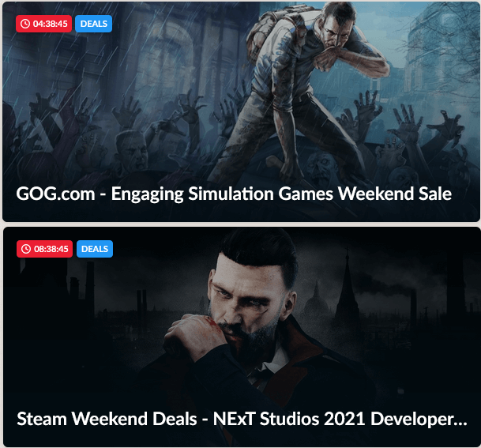Image resolution: width=481 pixels, height=448 pixels.
Task: Click the clock icon beside 04:38:45
Action: click(x=25, y=24)
